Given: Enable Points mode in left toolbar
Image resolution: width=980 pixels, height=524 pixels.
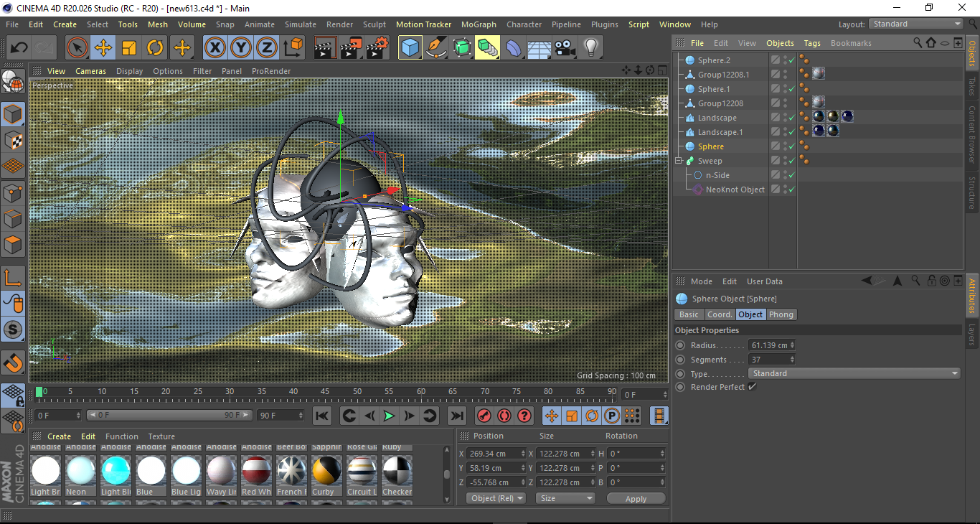Looking at the screenshot, I should pyautogui.click(x=13, y=192).
